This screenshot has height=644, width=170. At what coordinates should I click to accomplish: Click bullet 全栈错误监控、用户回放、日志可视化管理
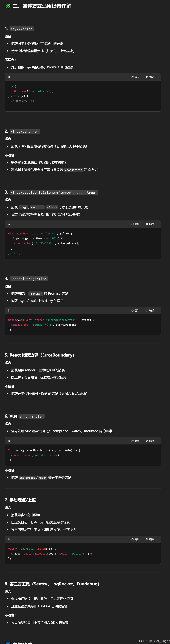[42, 599]
